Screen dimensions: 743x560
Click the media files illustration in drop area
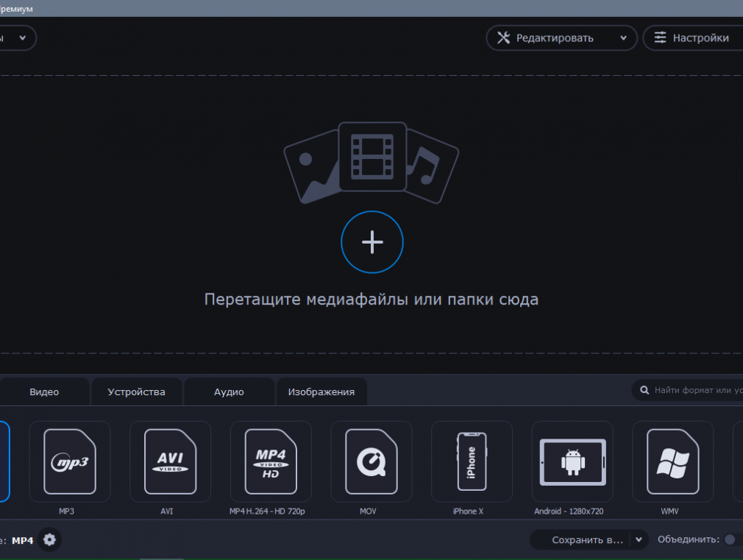point(371,163)
